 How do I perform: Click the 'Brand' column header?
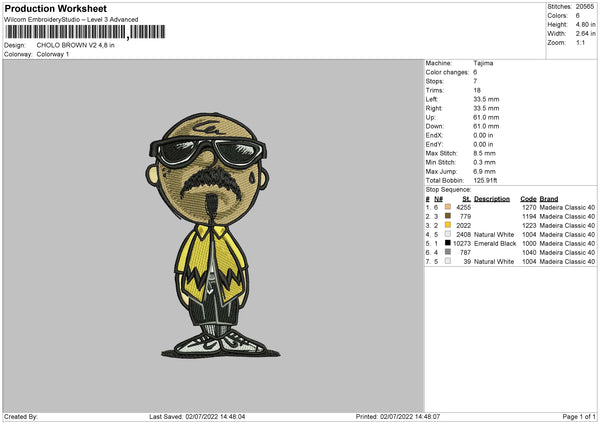coord(549,199)
